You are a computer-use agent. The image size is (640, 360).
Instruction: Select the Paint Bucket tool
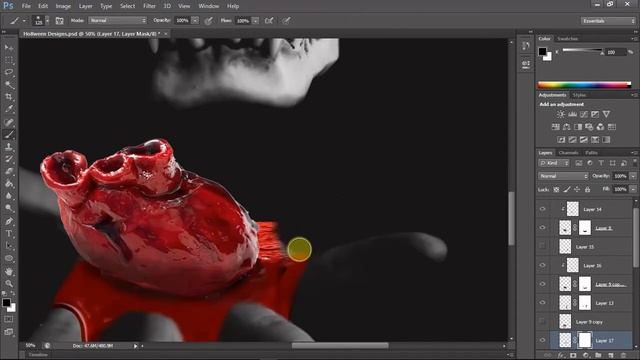click(9, 184)
